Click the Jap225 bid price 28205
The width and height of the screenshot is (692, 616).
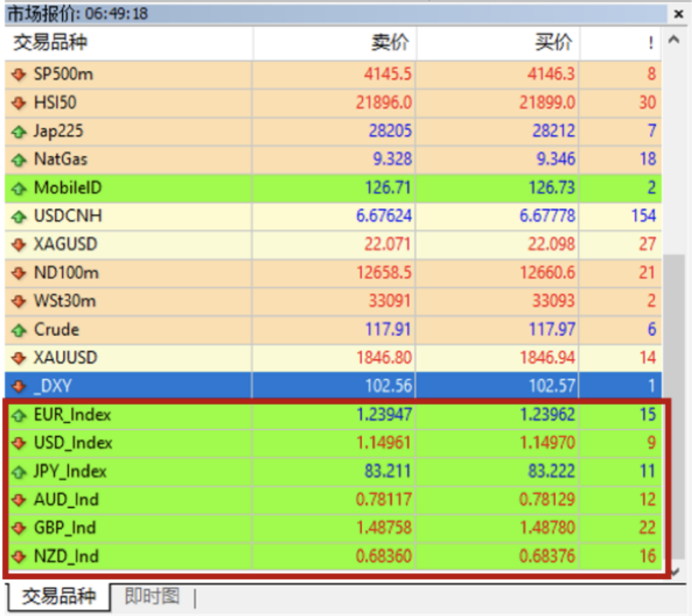(390, 131)
